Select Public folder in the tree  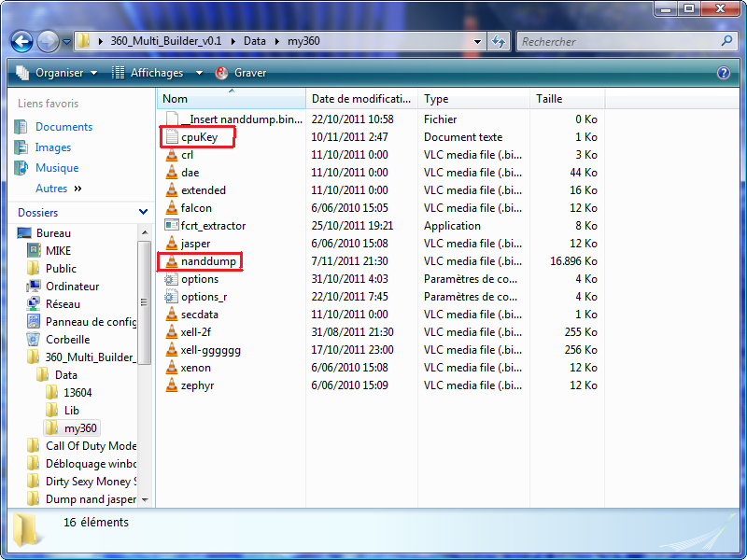[x=61, y=269]
